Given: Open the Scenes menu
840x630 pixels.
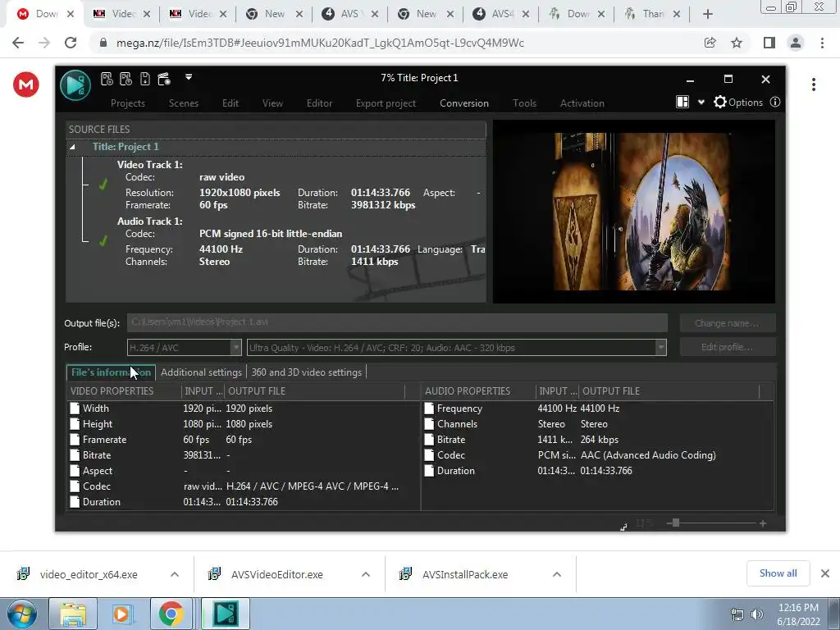Looking at the screenshot, I should click(x=183, y=103).
